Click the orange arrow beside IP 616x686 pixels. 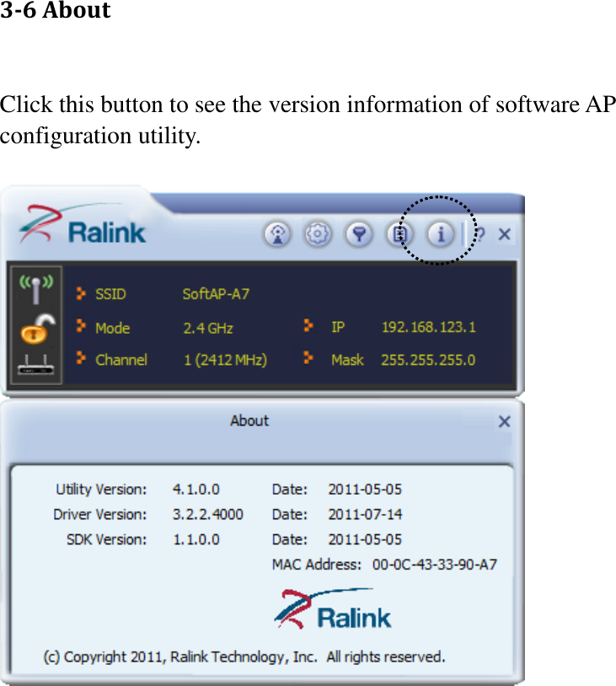[x=308, y=325]
